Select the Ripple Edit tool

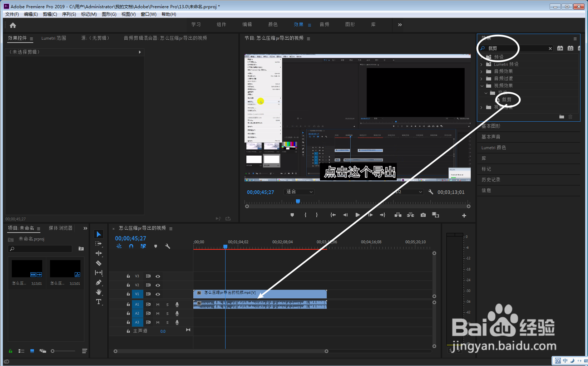click(x=99, y=253)
